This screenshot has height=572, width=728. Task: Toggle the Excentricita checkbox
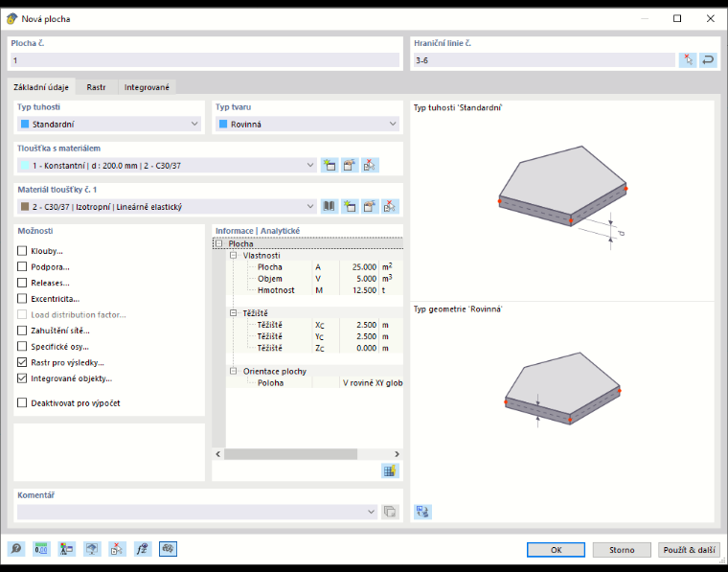point(22,299)
